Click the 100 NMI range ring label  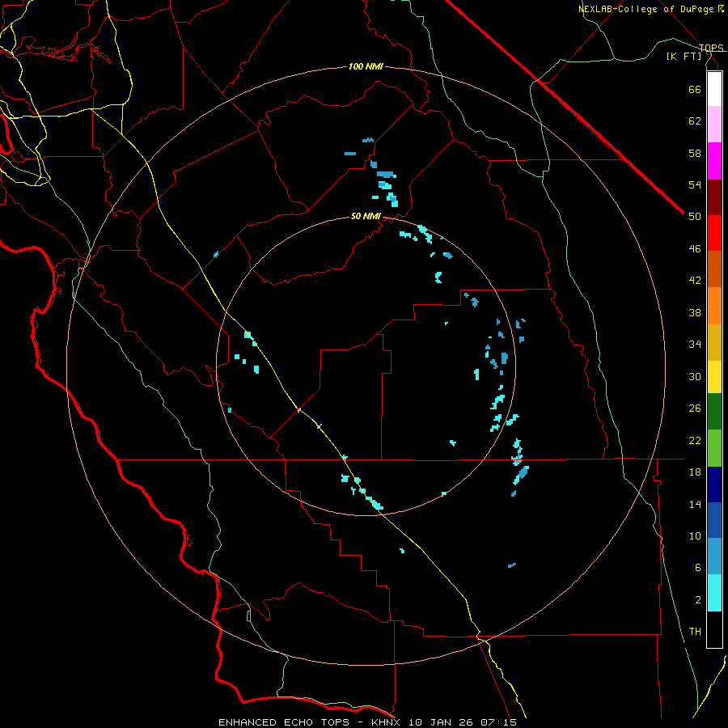[x=366, y=66]
